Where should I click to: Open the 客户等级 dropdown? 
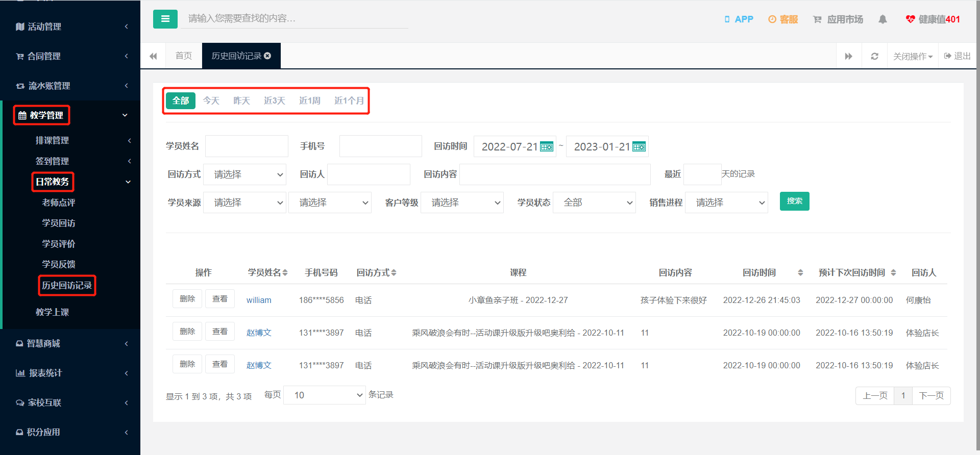462,203
